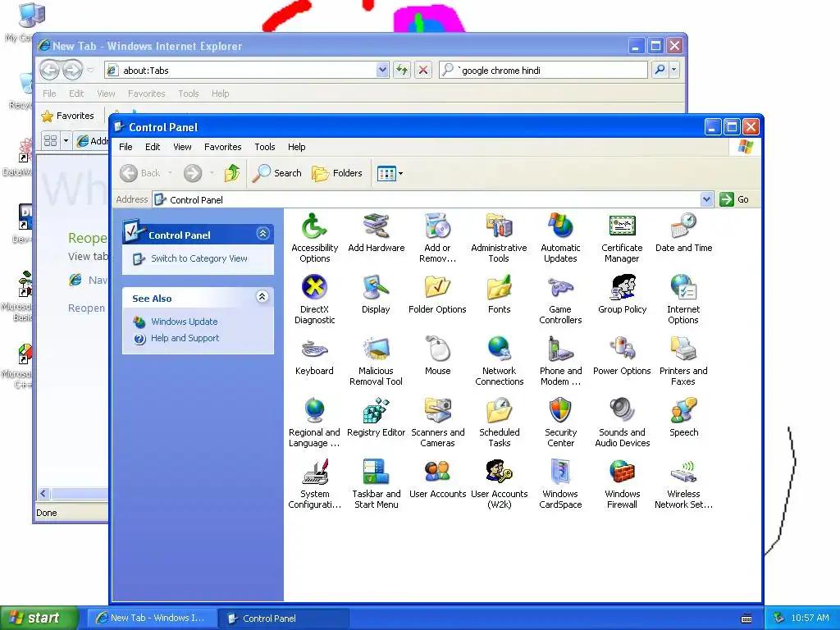Open the Fonts folder
The height and width of the screenshot is (630, 840).
499,294
